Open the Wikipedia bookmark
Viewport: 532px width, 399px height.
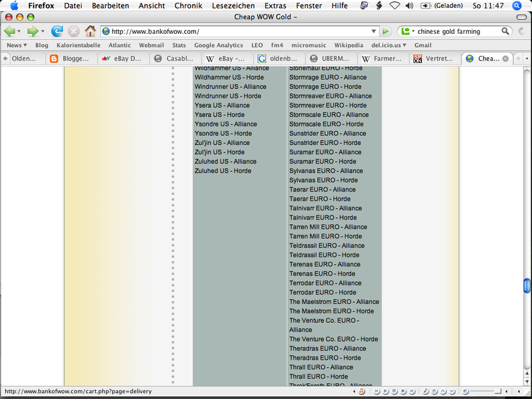tap(348, 45)
